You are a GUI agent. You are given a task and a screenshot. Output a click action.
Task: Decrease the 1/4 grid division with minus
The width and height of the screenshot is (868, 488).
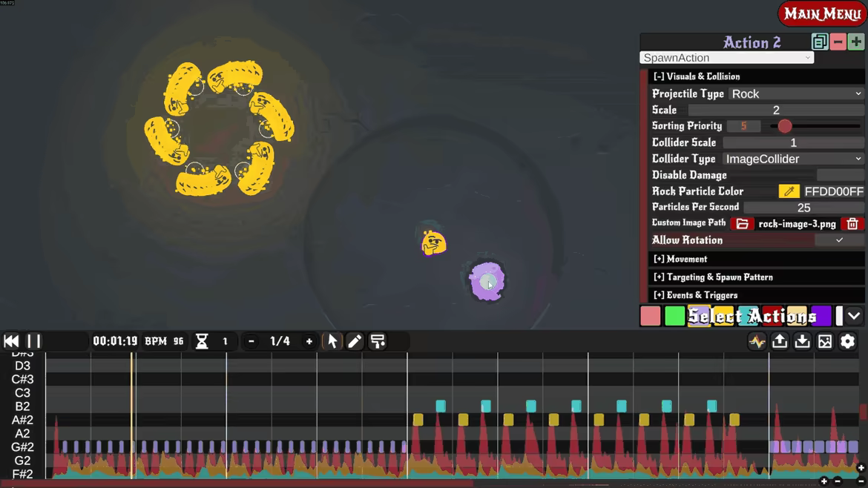(251, 341)
